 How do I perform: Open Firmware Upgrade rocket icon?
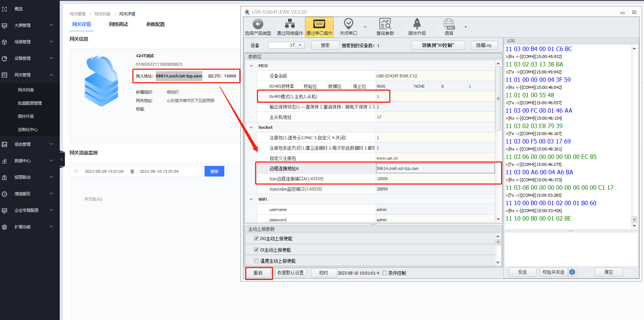(x=417, y=24)
